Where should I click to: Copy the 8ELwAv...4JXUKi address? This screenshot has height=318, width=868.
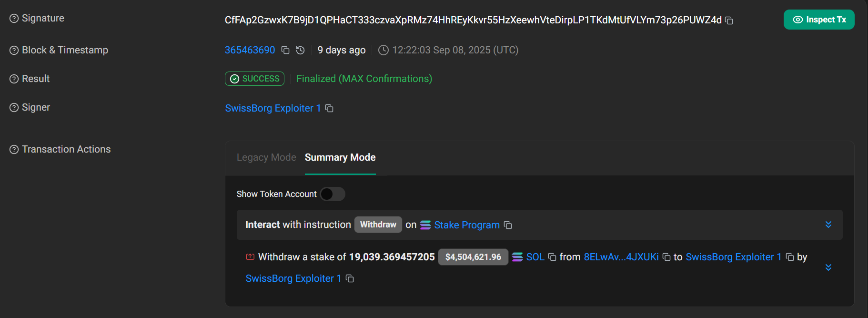(x=666, y=257)
